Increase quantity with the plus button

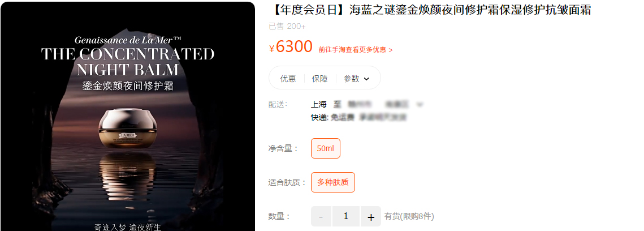coord(371,217)
